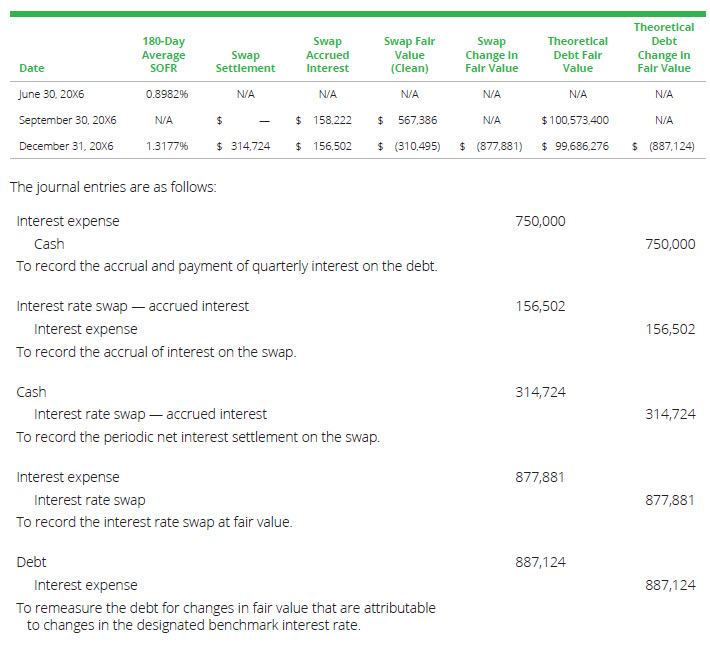Click 'To record the interest rate swap at fair value' description
Image resolution: width=710 pixels, height=645 pixels.
click(154, 522)
